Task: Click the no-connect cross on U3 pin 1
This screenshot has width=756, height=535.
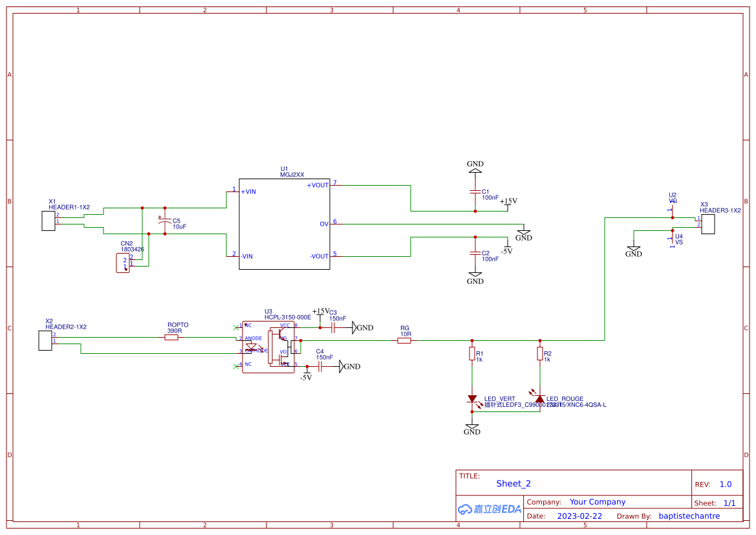Action: [x=236, y=327]
